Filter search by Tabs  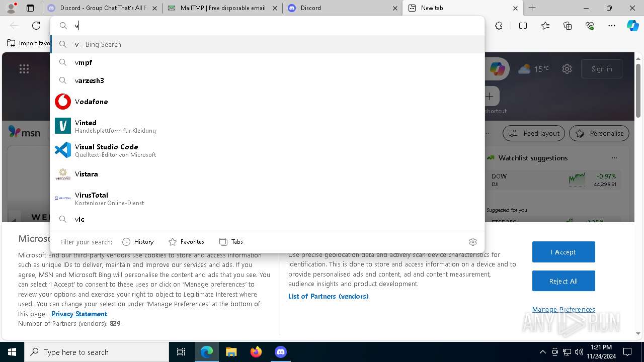pyautogui.click(x=231, y=242)
